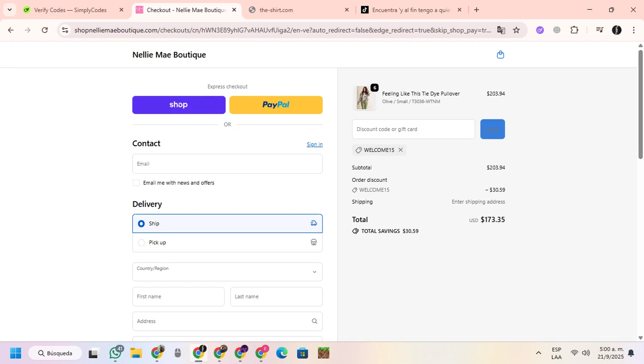Open the notifications bell in system tray
The image size is (644, 364).
click(631, 353)
